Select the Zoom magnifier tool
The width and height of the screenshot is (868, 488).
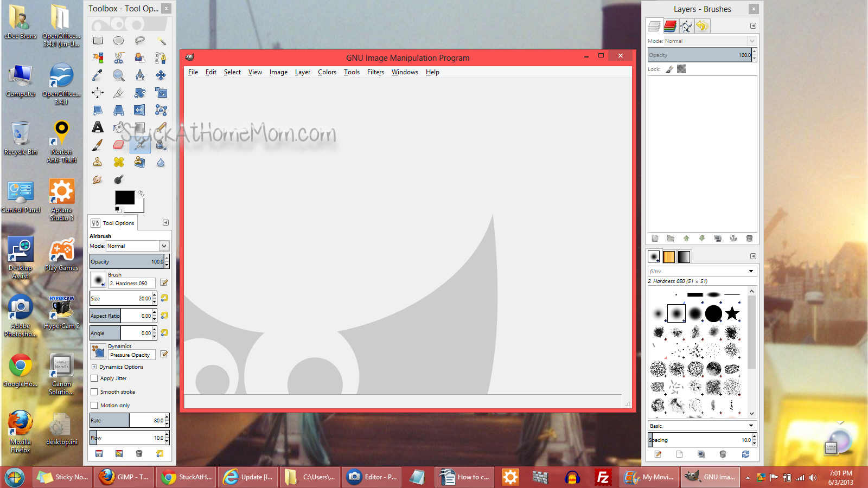click(119, 75)
